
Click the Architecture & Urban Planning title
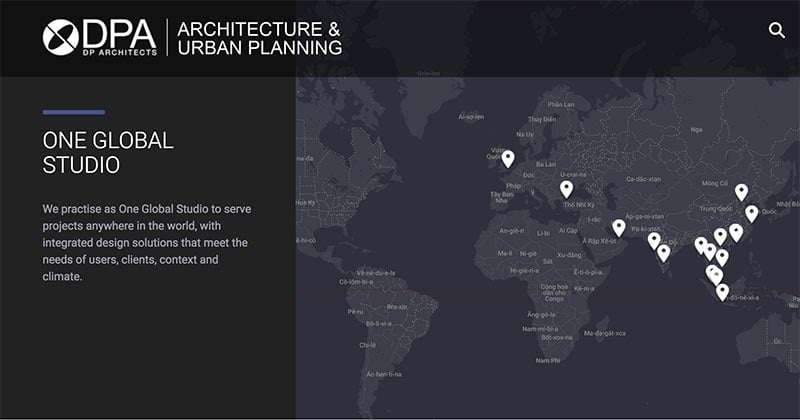click(x=259, y=37)
